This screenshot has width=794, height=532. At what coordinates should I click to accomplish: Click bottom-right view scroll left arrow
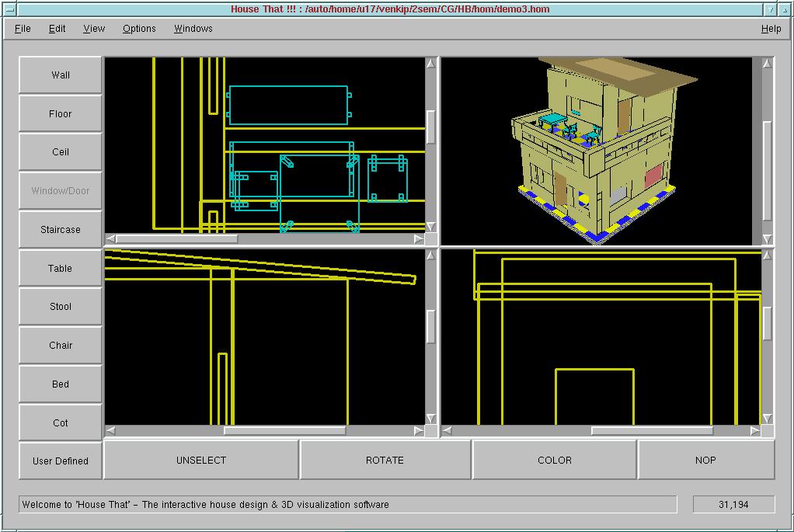447,430
